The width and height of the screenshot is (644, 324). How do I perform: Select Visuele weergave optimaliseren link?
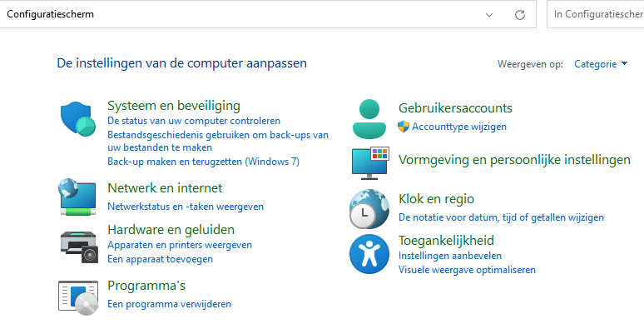coord(467,270)
